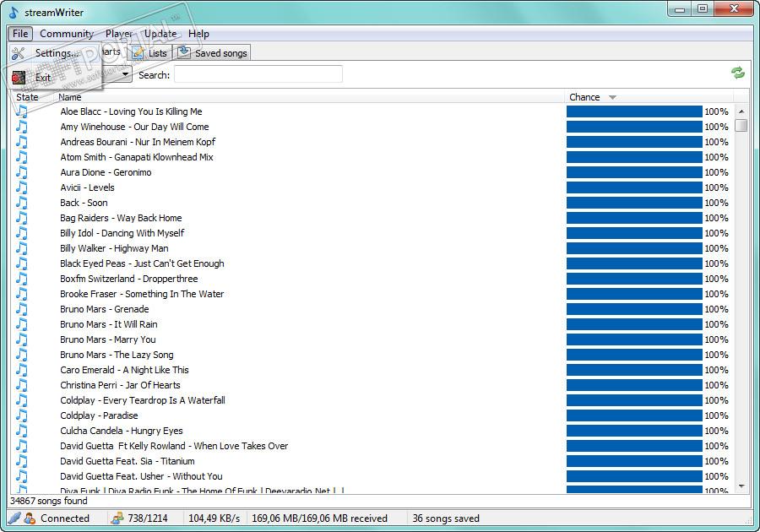Choose Settings... from the File menu
This screenshot has height=532, width=760.
tap(55, 53)
